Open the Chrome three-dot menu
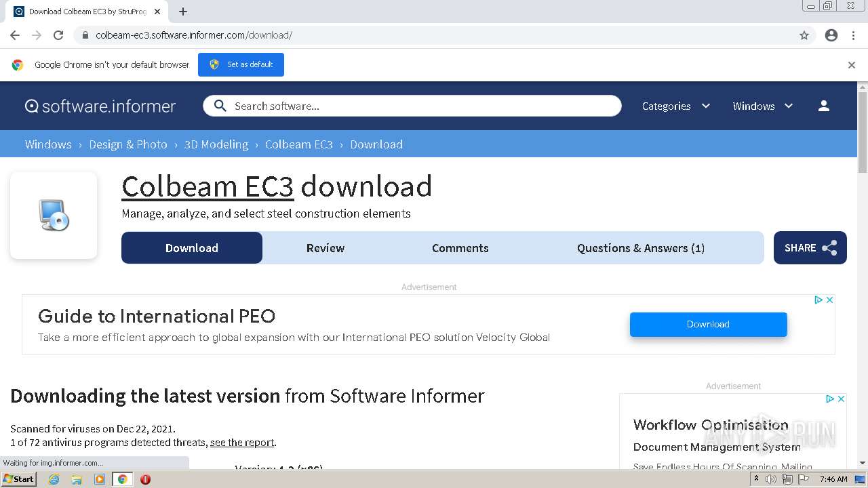 point(853,35)
